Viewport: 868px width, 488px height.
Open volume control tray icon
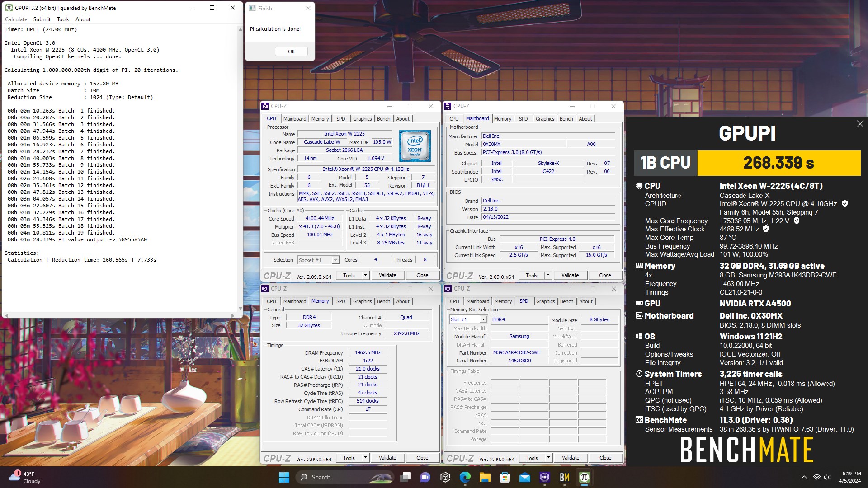(x=827, y=477)
